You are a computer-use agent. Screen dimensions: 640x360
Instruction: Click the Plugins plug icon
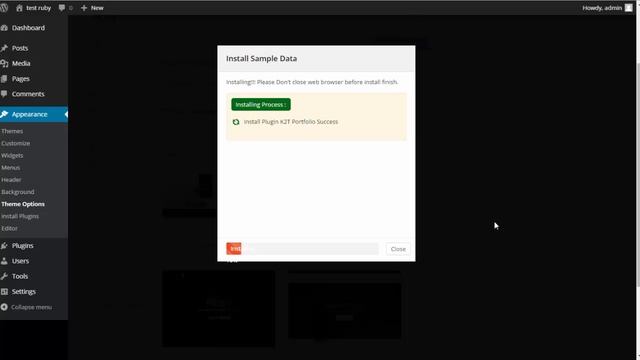(4, 246)
